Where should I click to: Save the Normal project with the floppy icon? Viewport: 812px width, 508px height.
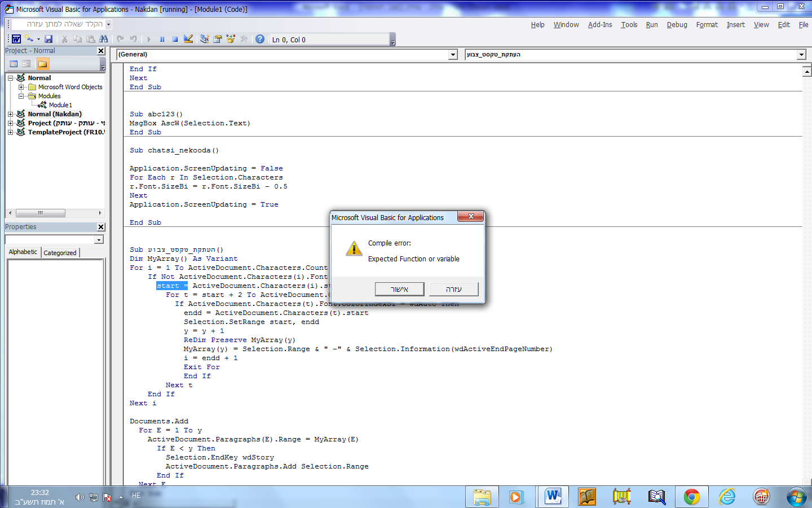48,39
